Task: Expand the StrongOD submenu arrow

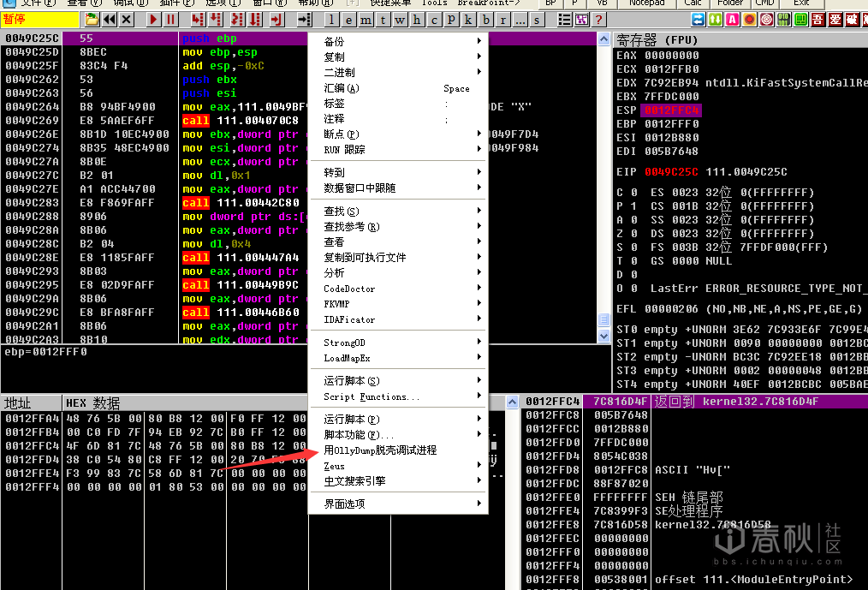Action: 479,342
